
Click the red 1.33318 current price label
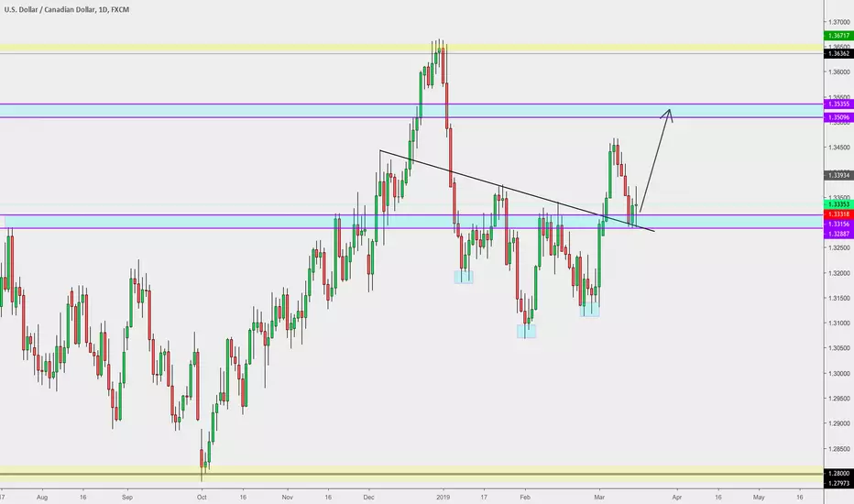pyautogui.click(x=838, y=214)
